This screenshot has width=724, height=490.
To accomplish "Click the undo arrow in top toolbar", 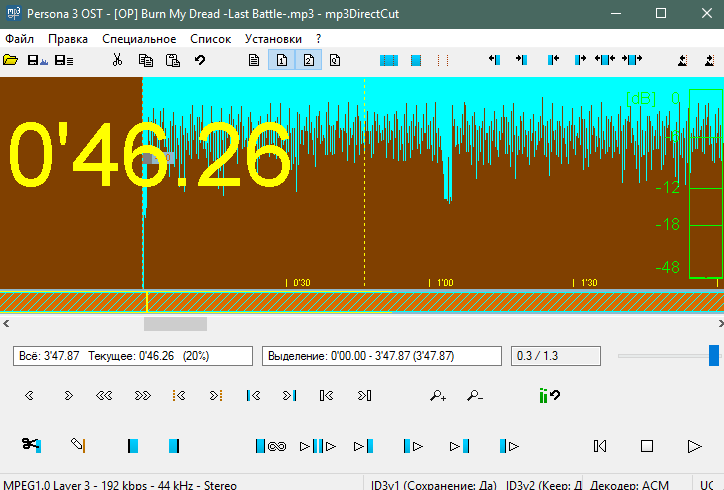I will (x=200, y=61).
